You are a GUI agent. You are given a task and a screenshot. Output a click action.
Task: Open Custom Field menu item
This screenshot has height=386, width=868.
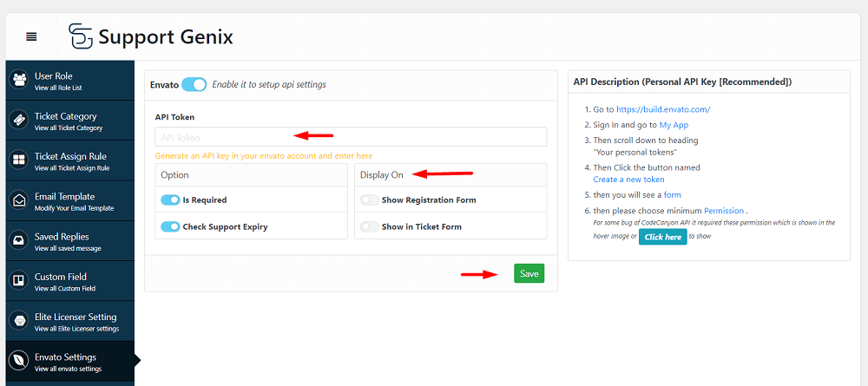pyautogui.click(x=69, y=280)
